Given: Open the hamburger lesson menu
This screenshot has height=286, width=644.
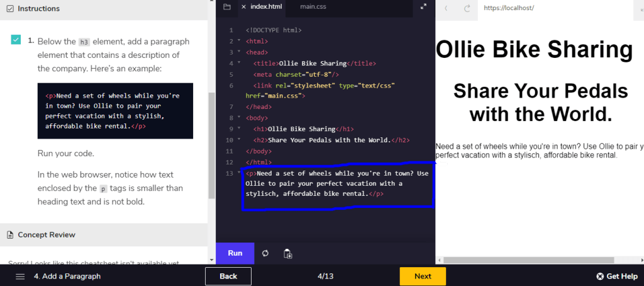Looking at the screenshot, I should pyautogui.click(x=20, y=276).
